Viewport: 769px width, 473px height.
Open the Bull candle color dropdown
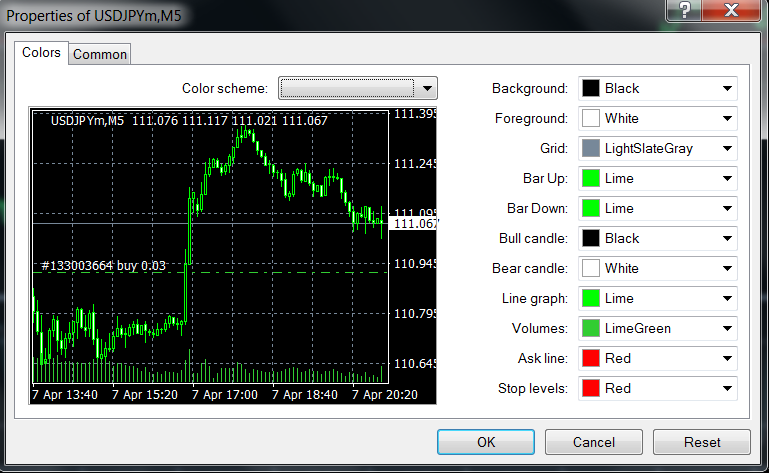coord(727,238)
